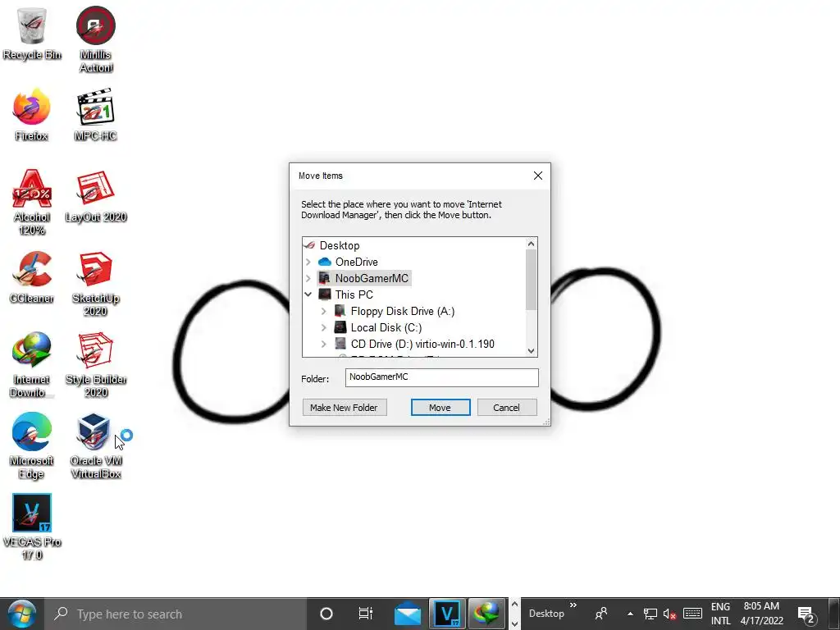Choose CD Drive (D:) virtio-win-0.1.190
Viewport: 840px width, 630px height.
pos(422,344)
